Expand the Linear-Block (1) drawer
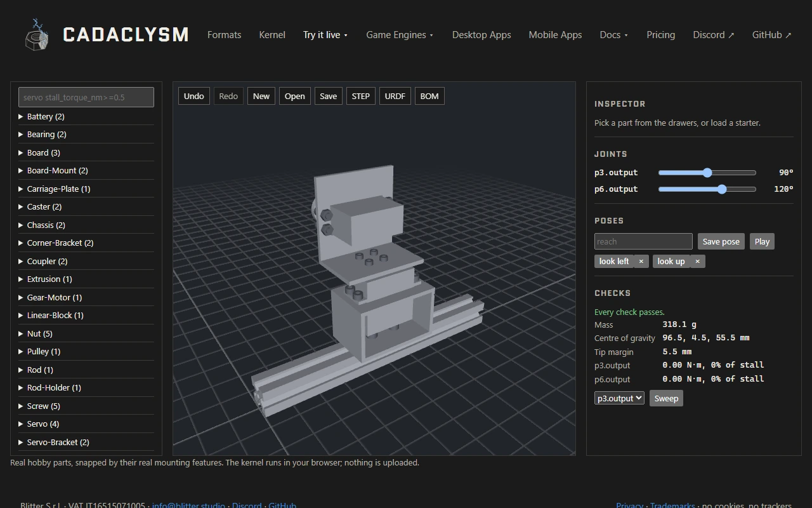 pyautogui.click(x=86, y=315)
